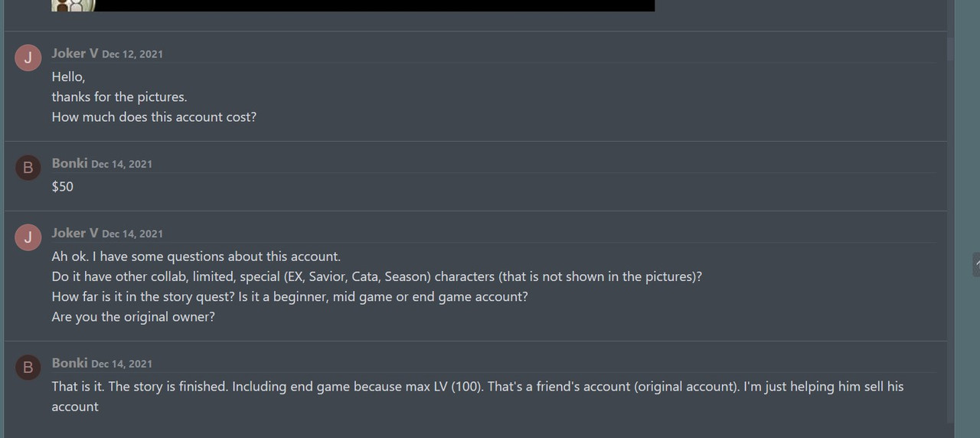Open the attached picture thumbnail at the top

pos(73,5)
